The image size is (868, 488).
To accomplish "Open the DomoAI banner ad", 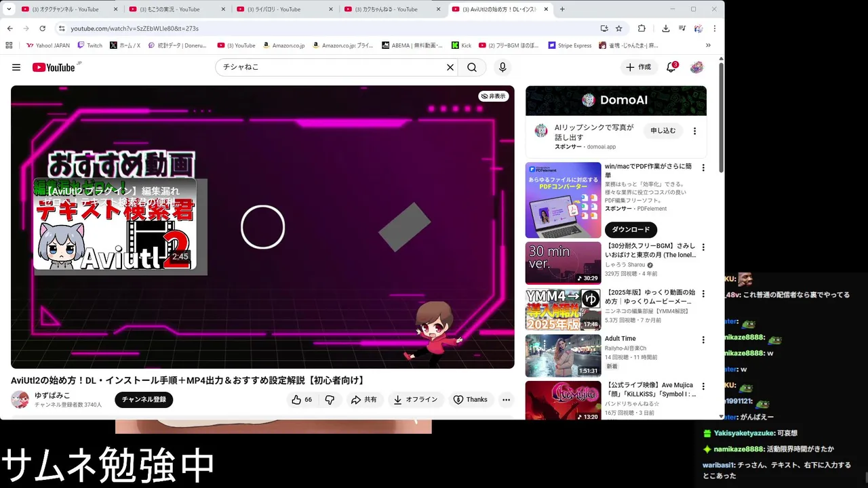I will pyautogui.click(x=616, y=100).
